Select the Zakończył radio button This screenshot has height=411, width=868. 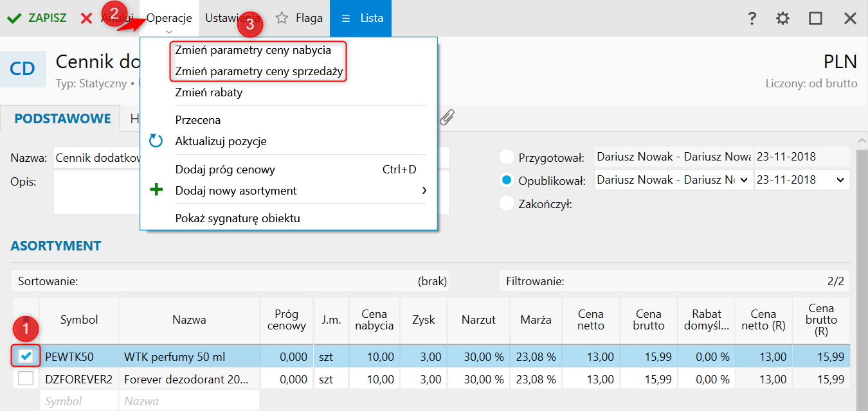point(507,204)
